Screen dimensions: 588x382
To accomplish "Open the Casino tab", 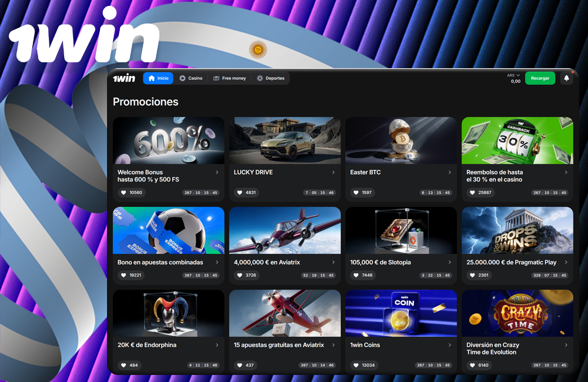I will (x=191, y=78).
